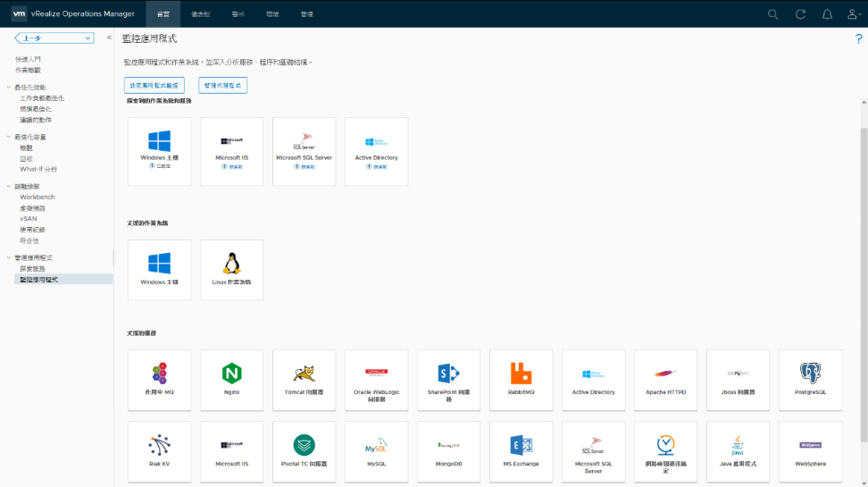Click the vm logo in header
This screenshot has width=868, height=487.
click(x=19, y=13)
